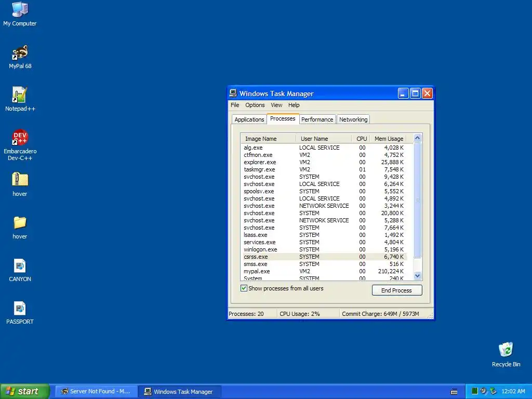Click the CPU Usage: 2% status entry

tap(308, 314)
